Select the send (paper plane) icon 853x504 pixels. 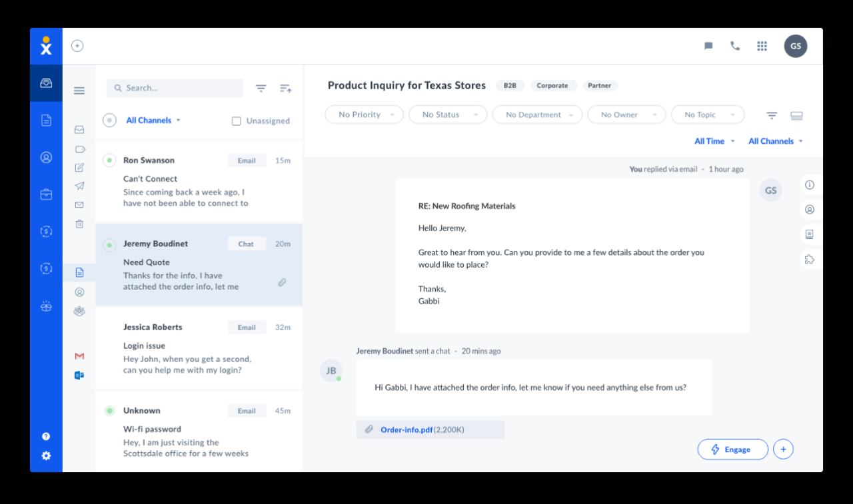tap(79, 186)
